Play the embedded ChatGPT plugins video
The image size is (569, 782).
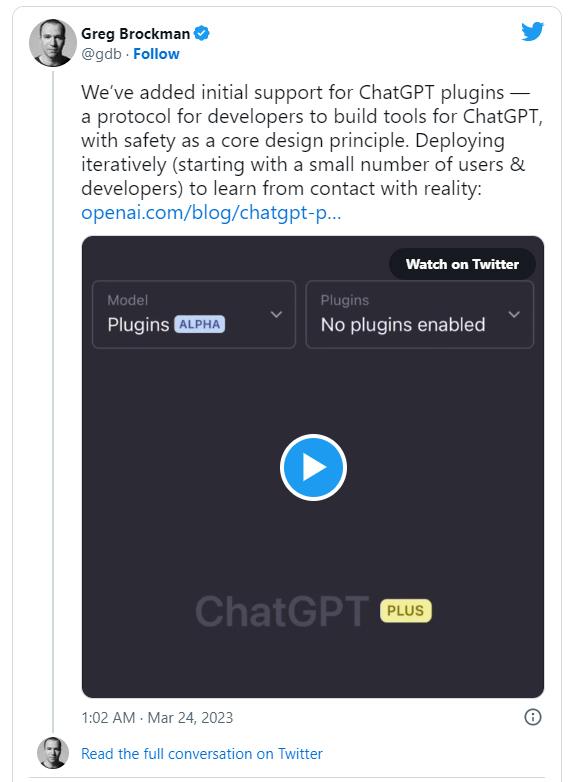[x=313, y=467]
